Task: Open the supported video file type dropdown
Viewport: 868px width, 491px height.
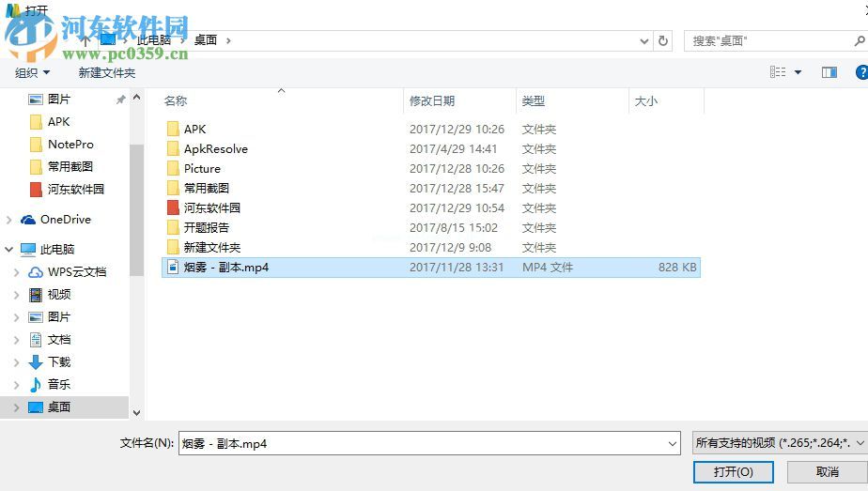Action: click(x=780, y=443)
